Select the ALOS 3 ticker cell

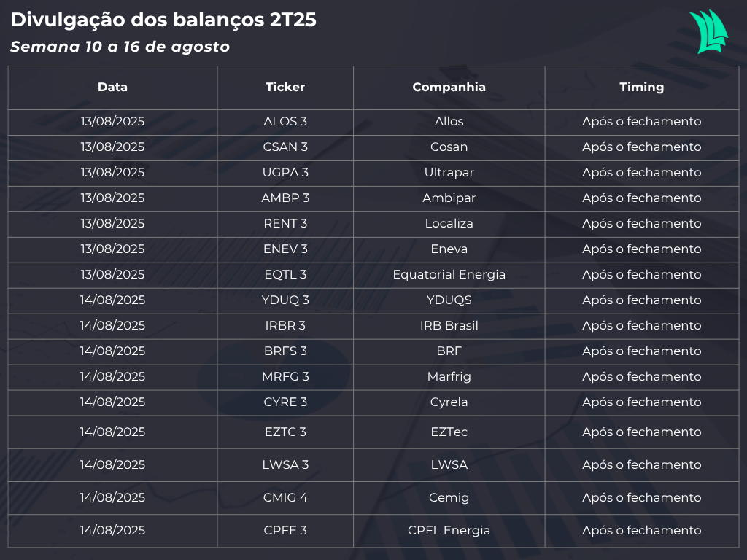pyautogui.click(x=285, y=122)
